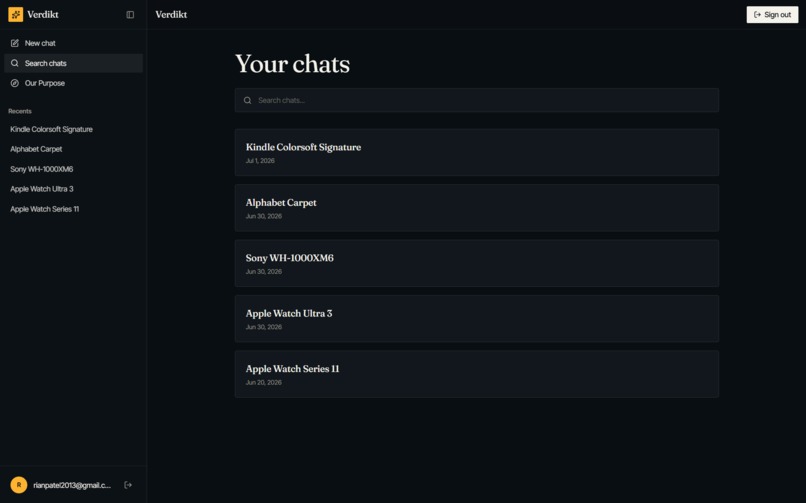Open Kindle Colorsoft Signature in Recents
This screenshot has width=806, height=503.
tap(74, 129)
